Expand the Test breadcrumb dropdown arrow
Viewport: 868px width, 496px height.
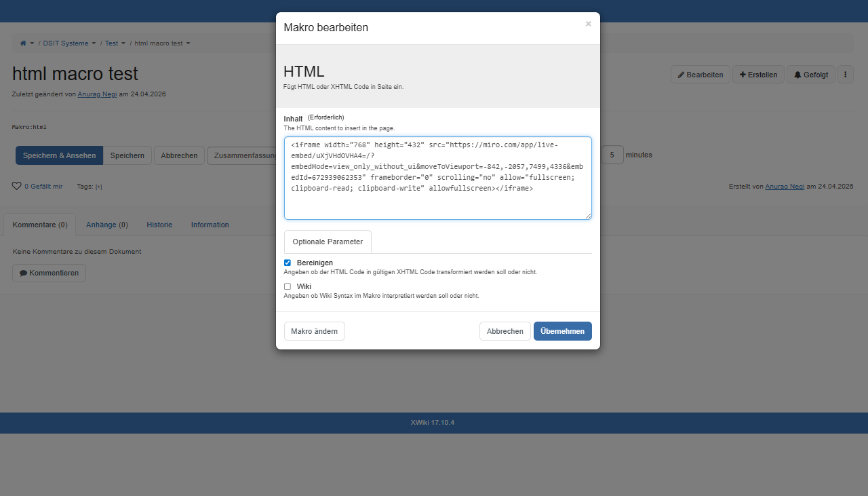(123, 43)
